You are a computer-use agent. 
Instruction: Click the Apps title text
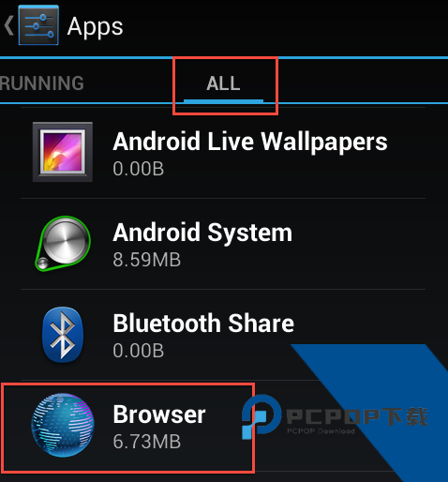pos(96,27)
